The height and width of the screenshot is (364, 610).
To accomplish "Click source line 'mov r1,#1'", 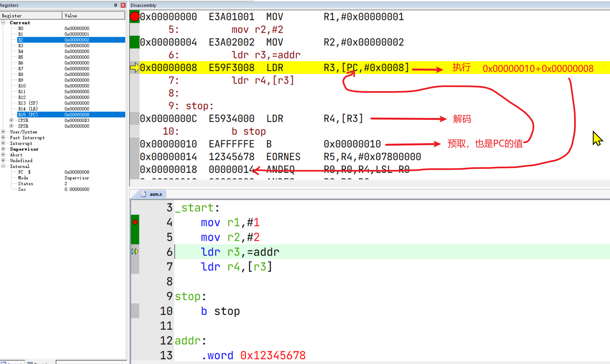I will 230,222.
